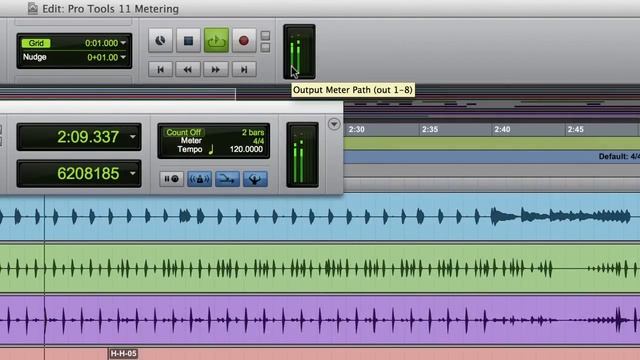The height and width of the screenshot is (360, 640).
Task: Stop playback with the Stop button
Action: click(188, 40)
